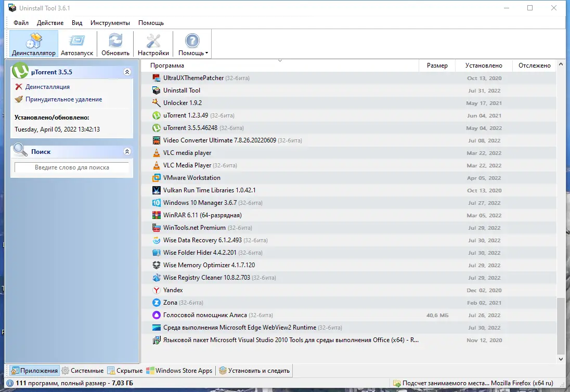Click the Голосовой помощник Алиса icon
The width and height of the screenshot is (570, 392).
pyautogui.click(x=157, y=315)
